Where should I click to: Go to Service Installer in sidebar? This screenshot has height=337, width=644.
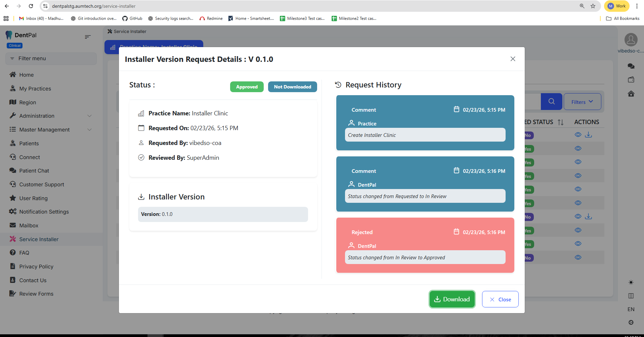[x=39, y=239]
